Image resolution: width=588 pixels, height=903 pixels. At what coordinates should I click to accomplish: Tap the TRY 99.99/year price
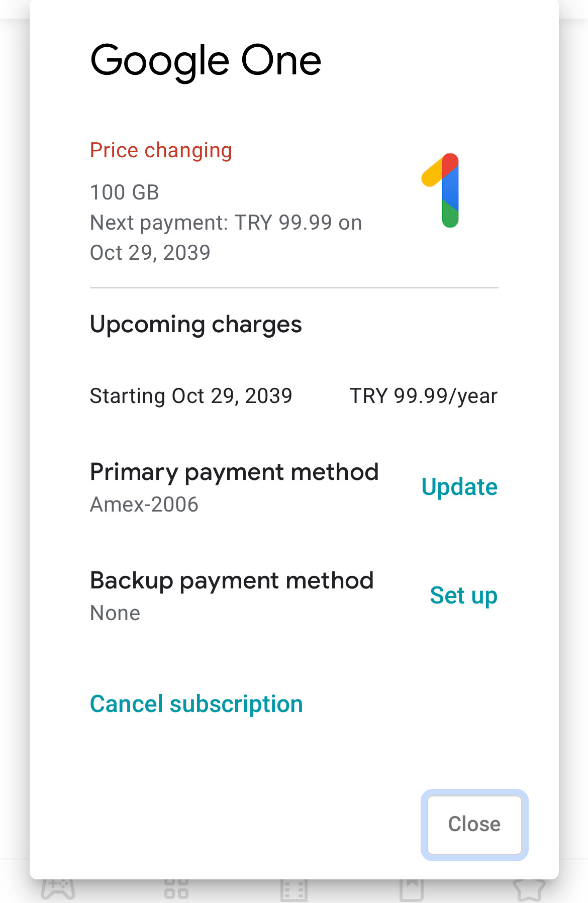(424, 396)
